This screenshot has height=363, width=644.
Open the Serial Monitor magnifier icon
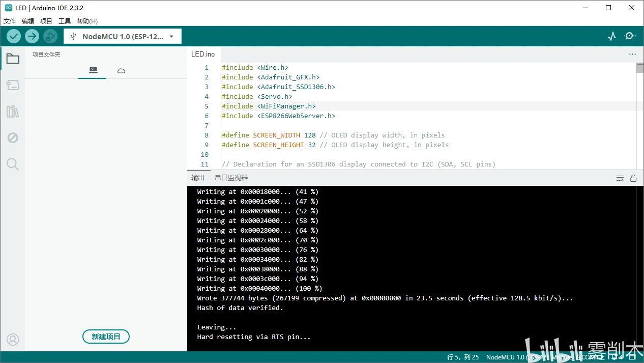(x=630, y=36)
